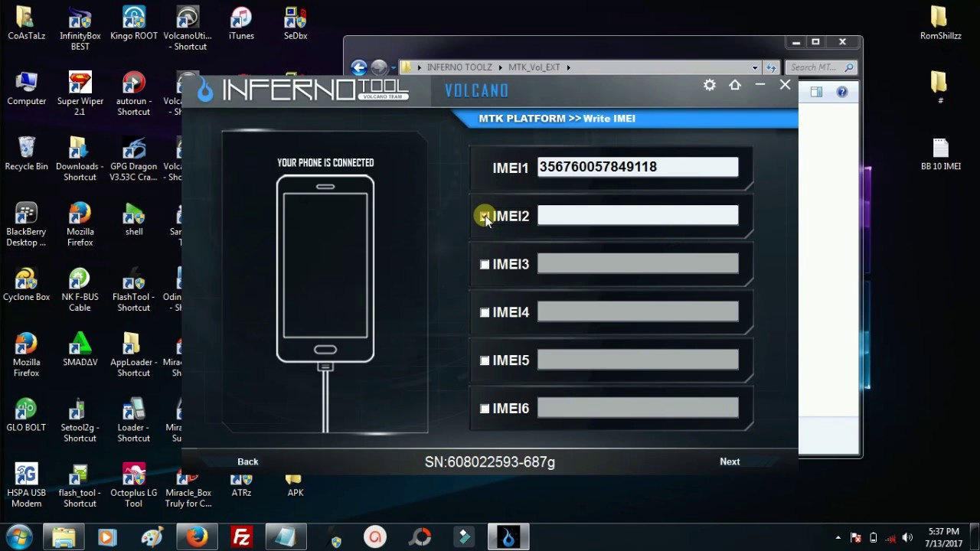
Task: Open Downloads Shortcut icon
Action: [x=80, y=158]
